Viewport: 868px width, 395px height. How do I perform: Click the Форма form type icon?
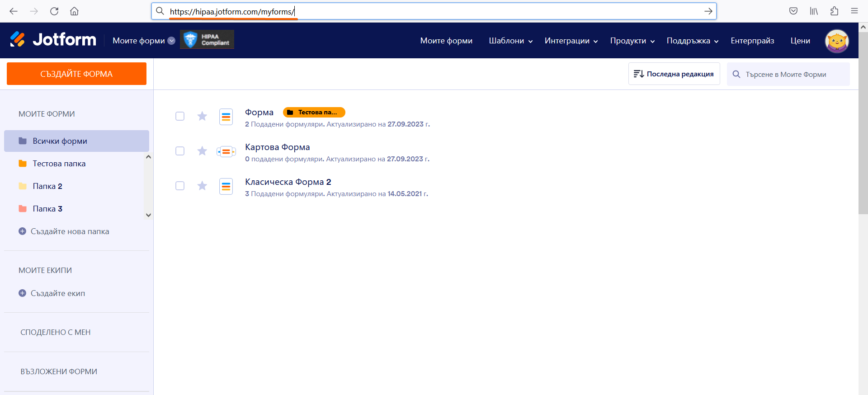click(226, 117)
